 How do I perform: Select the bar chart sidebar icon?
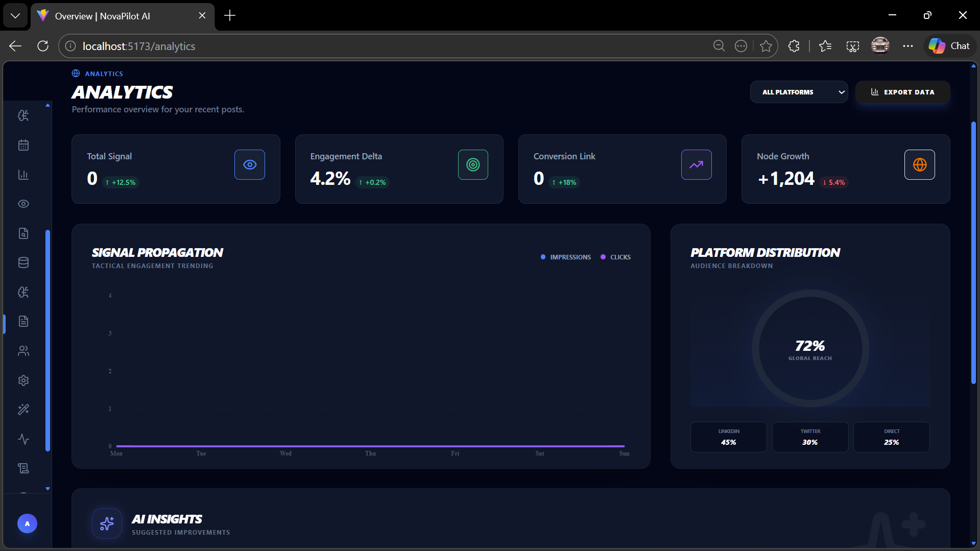click(23, 175)
